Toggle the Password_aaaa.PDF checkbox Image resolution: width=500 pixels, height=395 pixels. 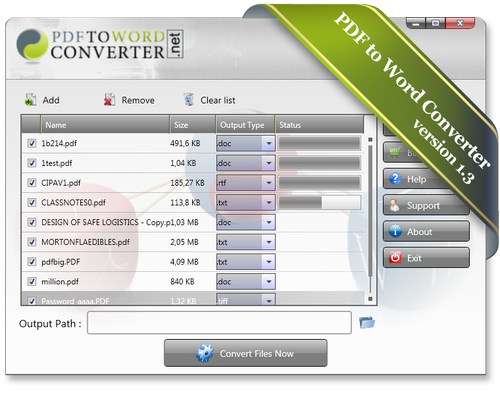[x=32, y=301]
